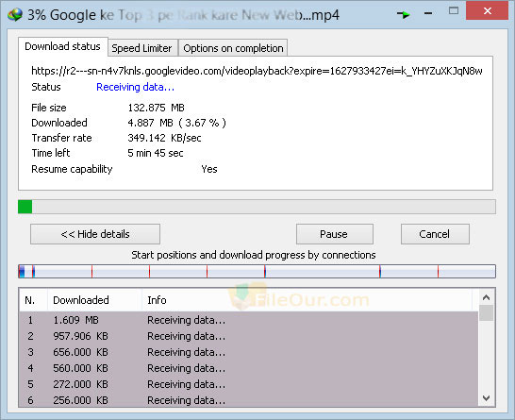The image size is (515, 420).
Task: Click the file size value 132.875 MB
Action: point(156,108)
